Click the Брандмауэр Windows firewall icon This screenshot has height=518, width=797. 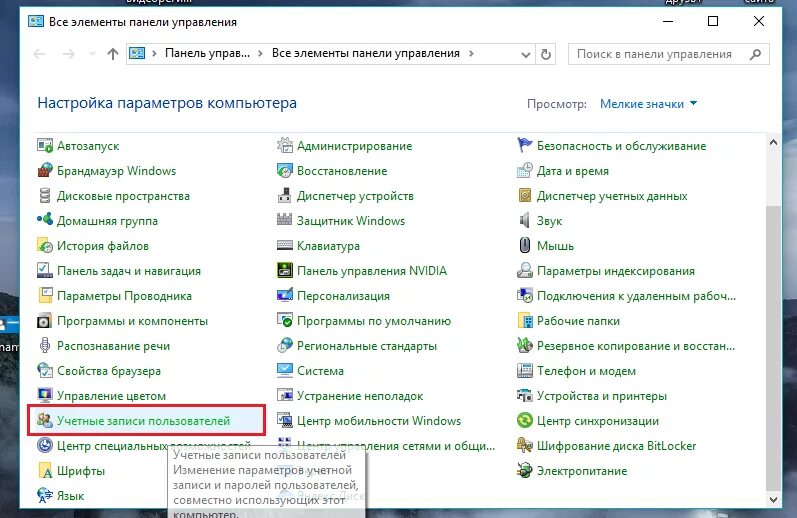[45, 171]
